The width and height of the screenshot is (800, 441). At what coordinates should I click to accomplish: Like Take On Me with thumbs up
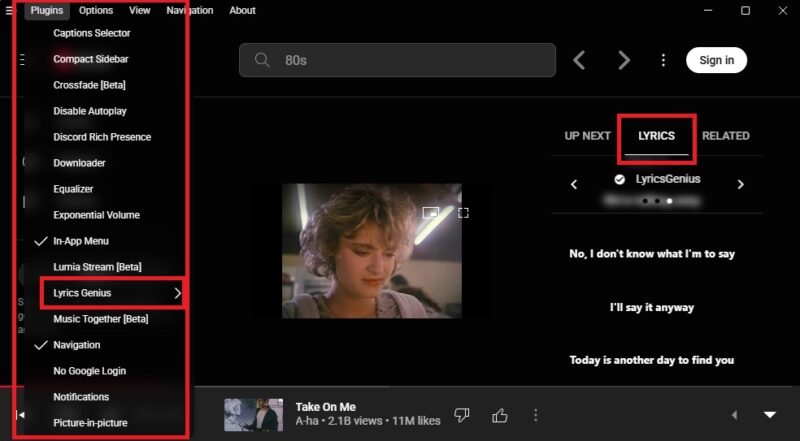click(499, 415)
